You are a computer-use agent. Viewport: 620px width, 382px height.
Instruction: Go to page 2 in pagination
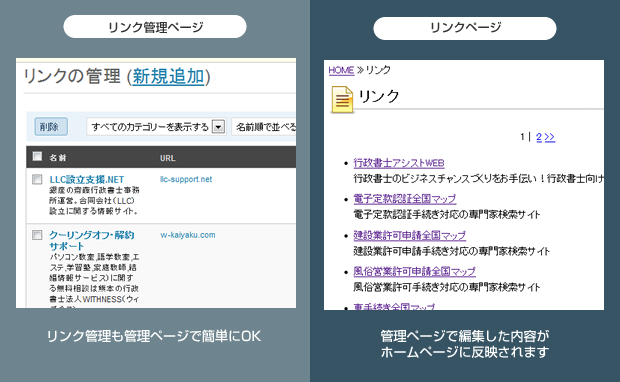click(539, 137)
